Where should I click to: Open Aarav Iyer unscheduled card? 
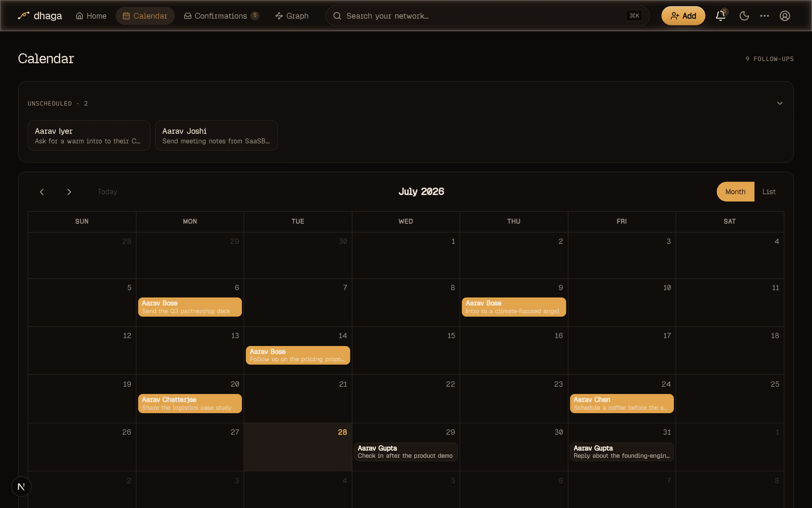tap(89, 135)
